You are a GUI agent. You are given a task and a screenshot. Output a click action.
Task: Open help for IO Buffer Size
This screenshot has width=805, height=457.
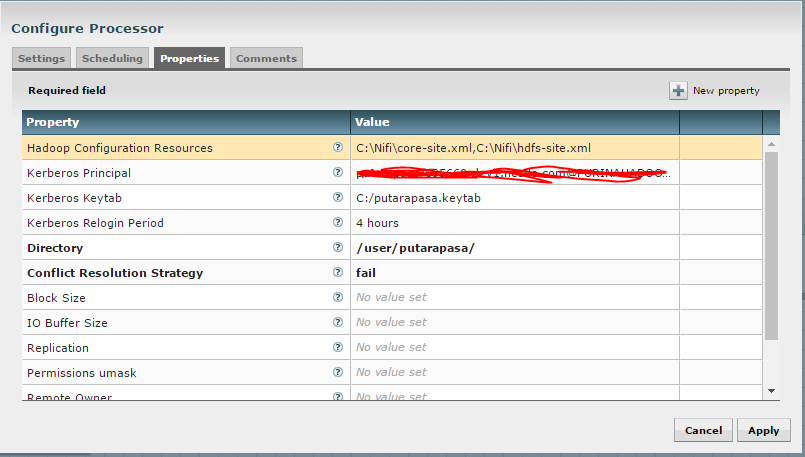(x=337, y=322)
